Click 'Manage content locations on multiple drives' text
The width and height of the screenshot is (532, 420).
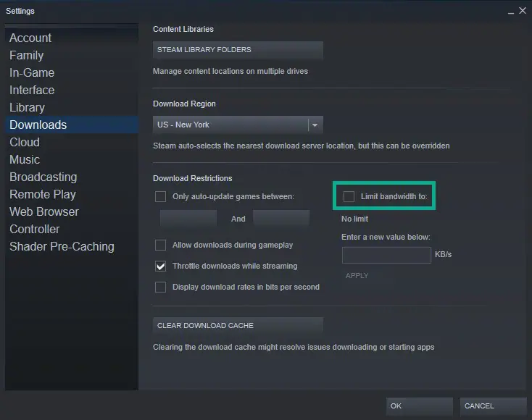(230, 71)
